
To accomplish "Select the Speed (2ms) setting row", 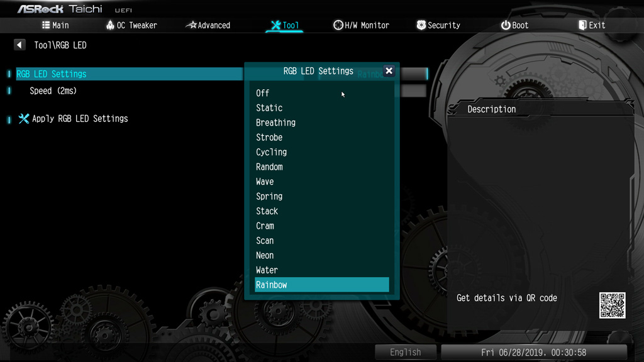I will pyautogui.click(x=53, y=91).
